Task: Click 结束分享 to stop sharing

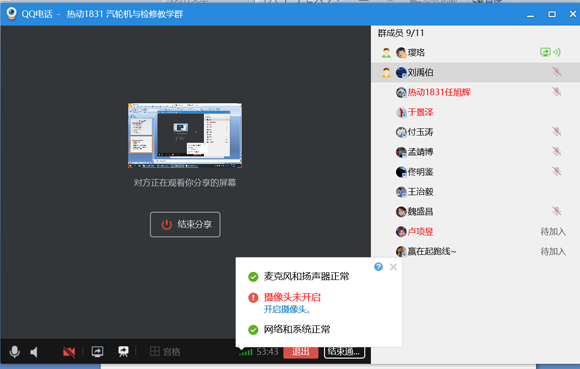Action: point(185,224)
